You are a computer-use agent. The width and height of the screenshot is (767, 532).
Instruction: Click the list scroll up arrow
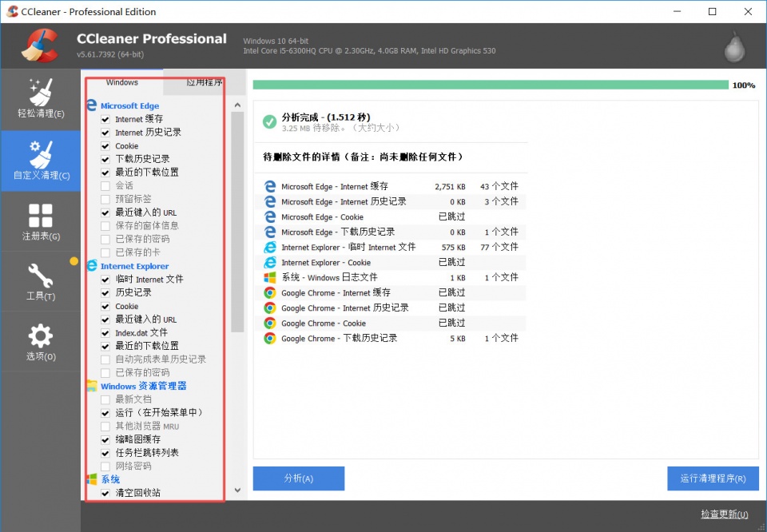[x=237, y=105]
